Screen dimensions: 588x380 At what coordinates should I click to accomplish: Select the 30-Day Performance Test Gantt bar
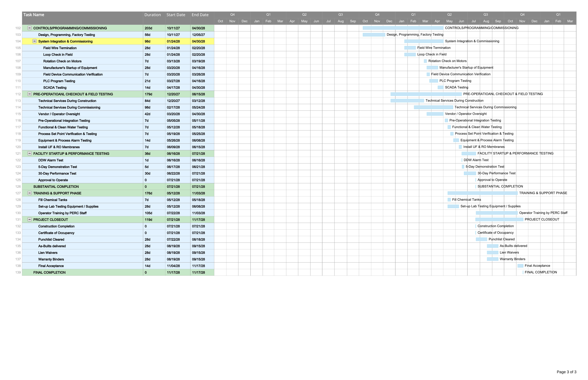click(x=470, y=173)
